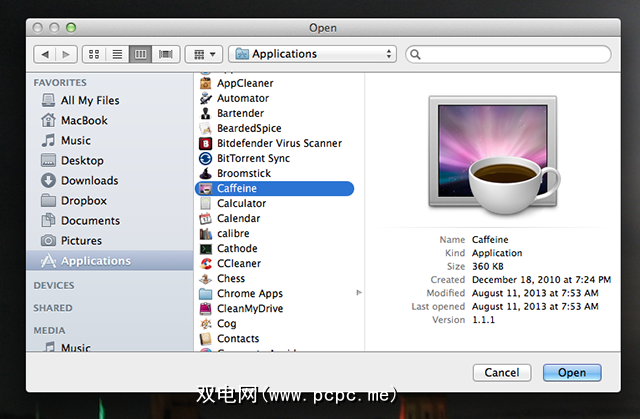This screenshot has width=640, height=419.
Task: Click the Automator robot icon
Action: 205,98
